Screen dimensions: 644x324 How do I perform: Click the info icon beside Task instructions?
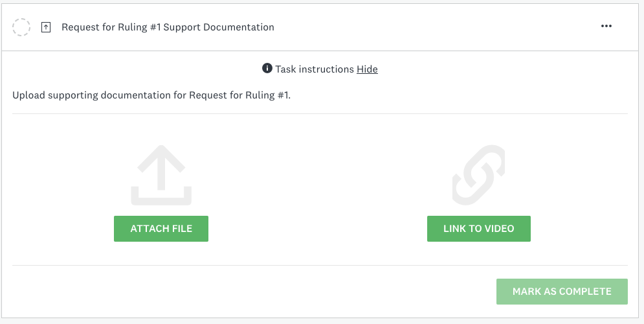[x=267, y=68]
